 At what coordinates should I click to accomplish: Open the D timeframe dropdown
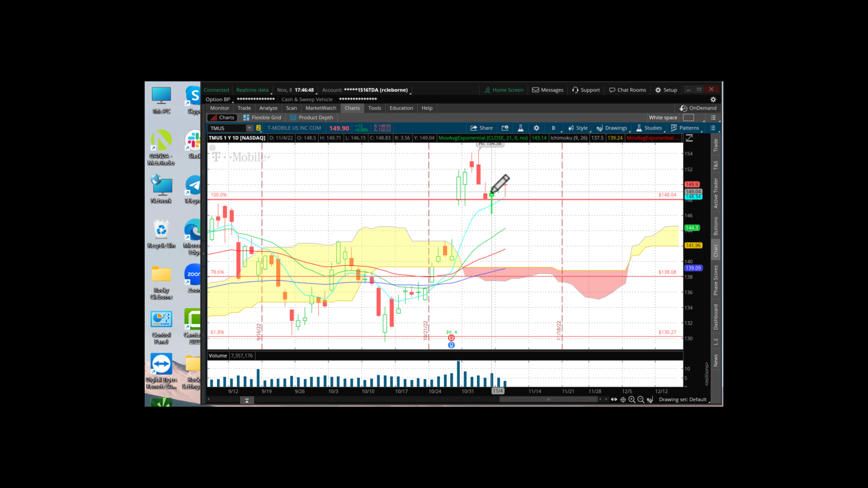553,128
